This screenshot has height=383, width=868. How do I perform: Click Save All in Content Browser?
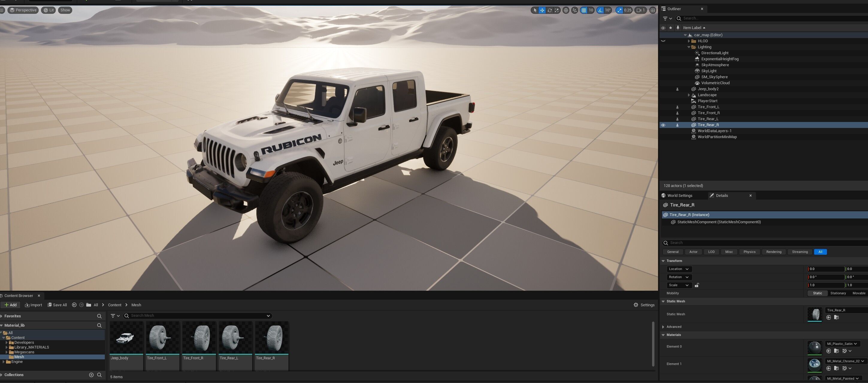coord(57,305)
